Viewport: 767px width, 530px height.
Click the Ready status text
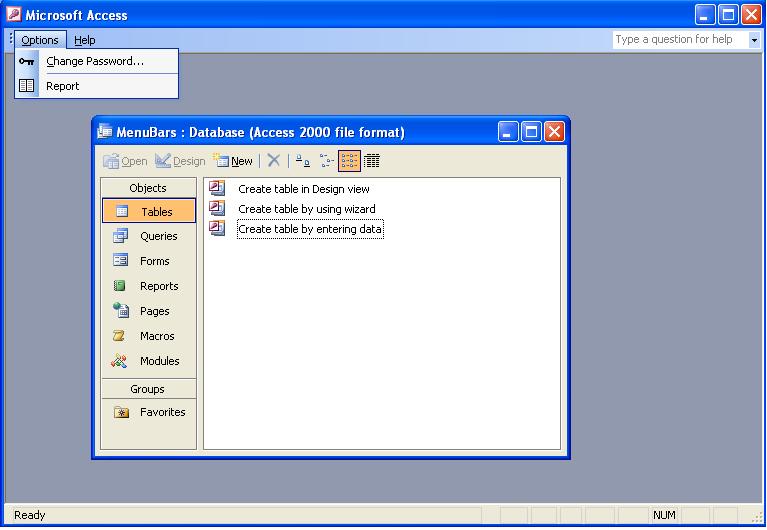point(29,515)
